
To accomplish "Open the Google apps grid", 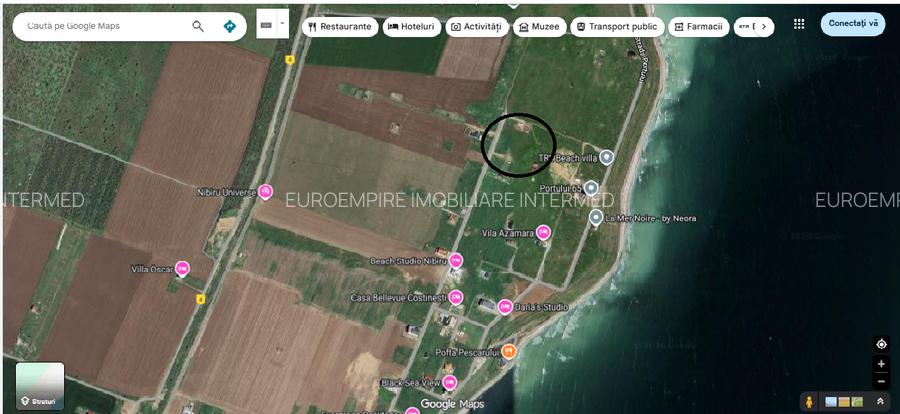I will (x=798, y=24).
